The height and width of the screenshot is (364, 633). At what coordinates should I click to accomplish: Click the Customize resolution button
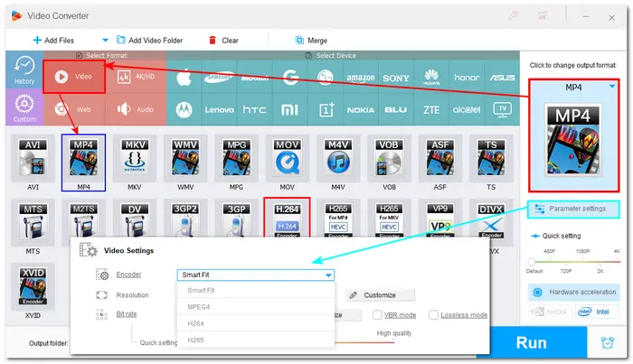pyautogui.click(x=380, y=295)
